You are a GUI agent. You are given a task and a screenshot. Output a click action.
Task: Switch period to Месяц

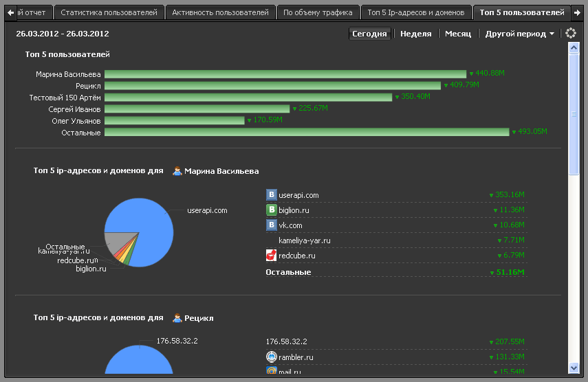(458, 34)
